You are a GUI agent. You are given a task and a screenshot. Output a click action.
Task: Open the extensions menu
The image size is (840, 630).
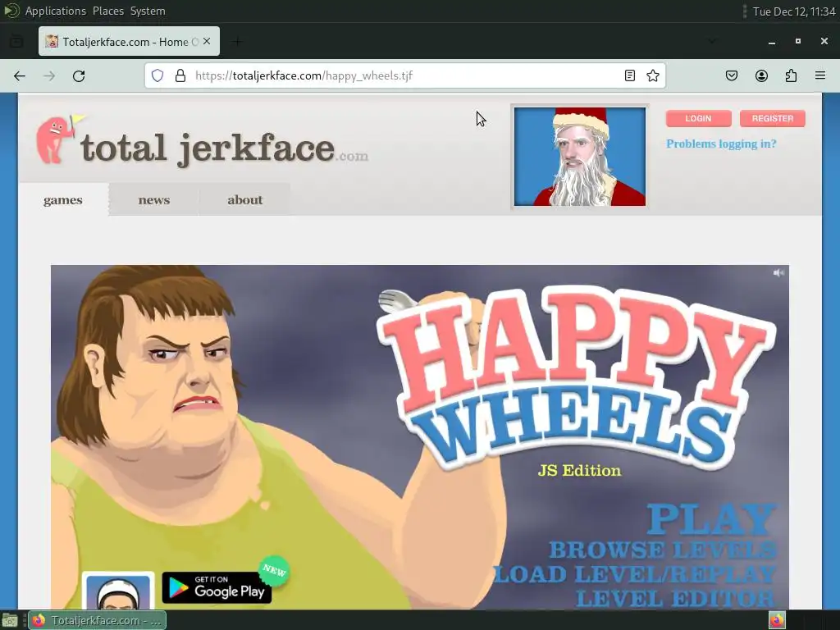[791, 75]
